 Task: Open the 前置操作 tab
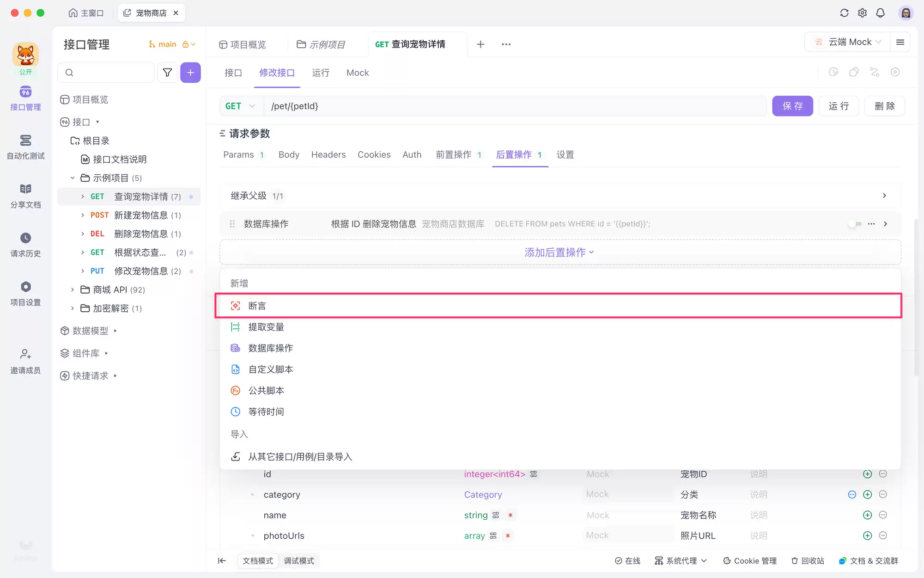click(x=458, y=155)
